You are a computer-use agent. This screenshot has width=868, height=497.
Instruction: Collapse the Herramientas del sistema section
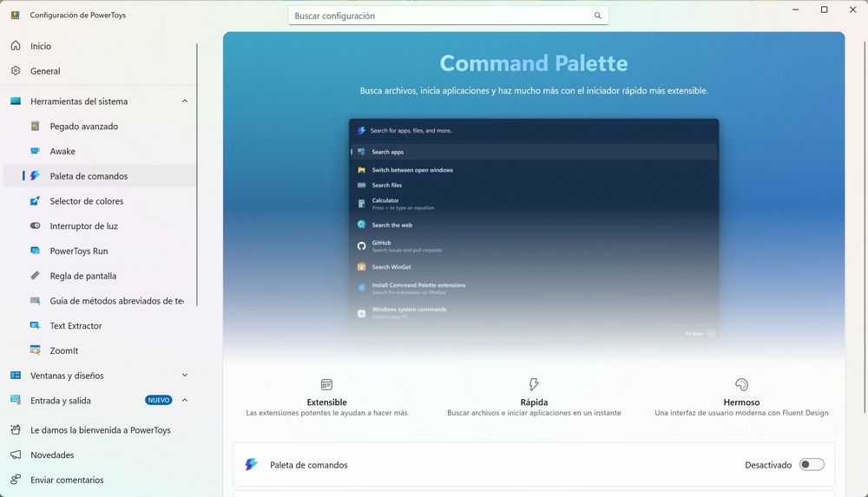[184, 101]
